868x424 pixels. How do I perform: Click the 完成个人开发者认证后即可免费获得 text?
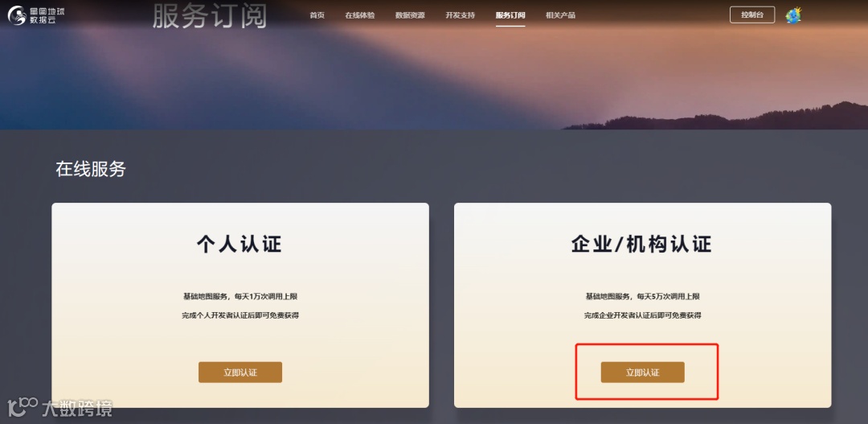tap(240, 315)
